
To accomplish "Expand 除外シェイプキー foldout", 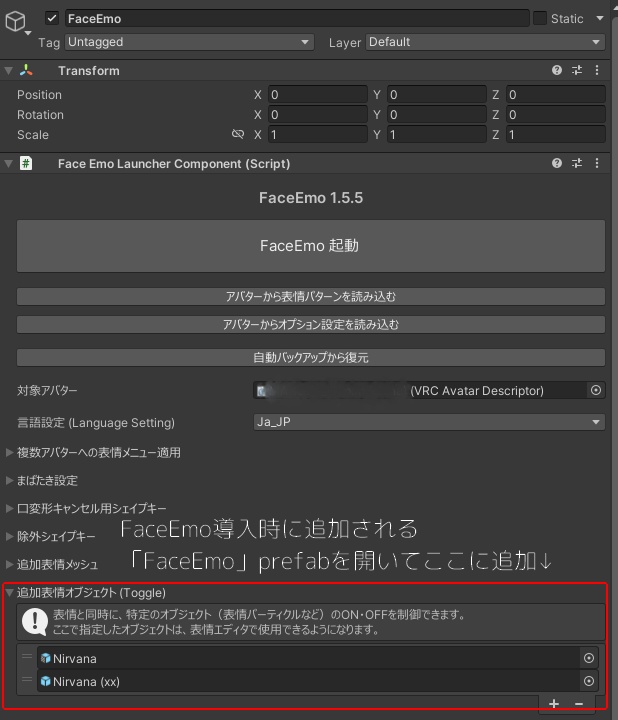I will (x=9, y=536).
